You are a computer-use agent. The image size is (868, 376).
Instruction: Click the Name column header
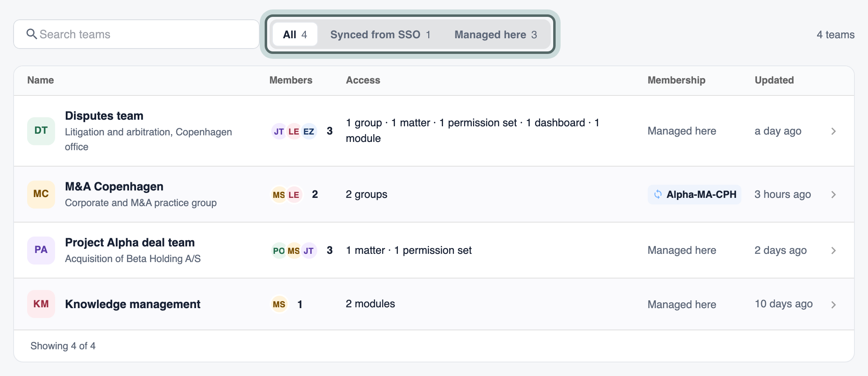coord(41,80)
